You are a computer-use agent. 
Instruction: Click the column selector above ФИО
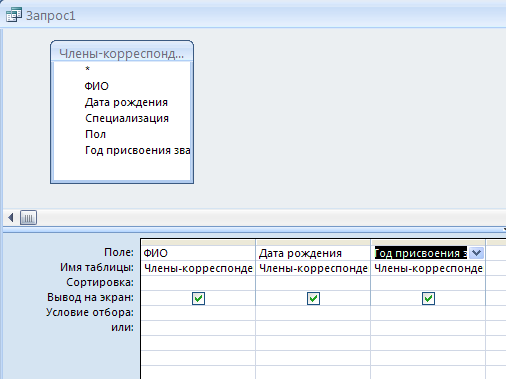[x=198, y=242]
